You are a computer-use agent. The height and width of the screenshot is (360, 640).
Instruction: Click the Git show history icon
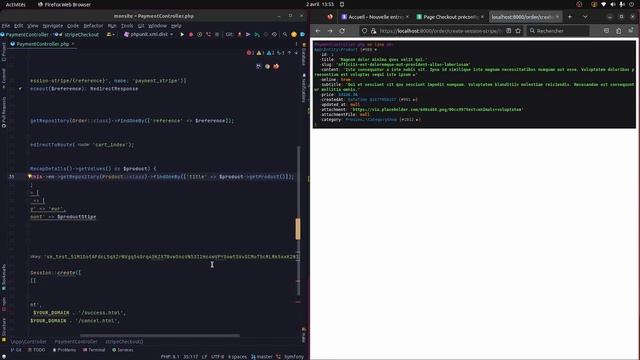coord(266,35)
